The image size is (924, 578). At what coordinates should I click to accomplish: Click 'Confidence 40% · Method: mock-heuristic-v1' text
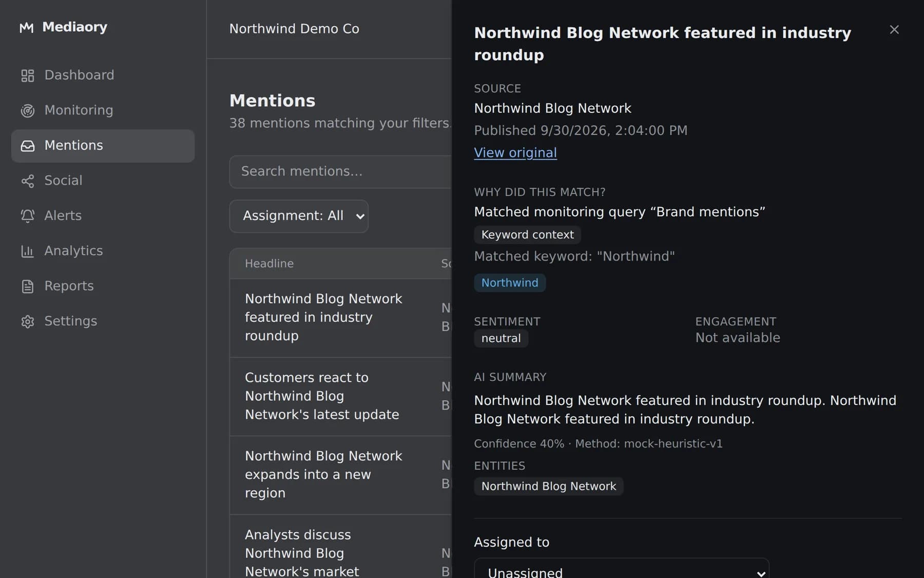coord(598,444)
